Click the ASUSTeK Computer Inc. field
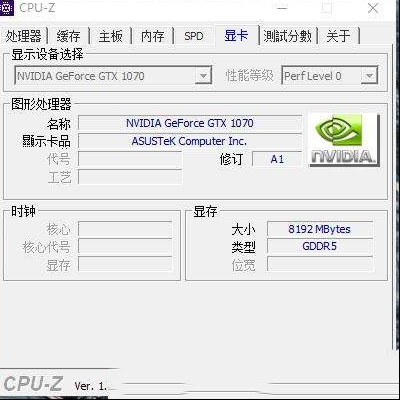Screen dimensions: 400x400 point(190,141)
